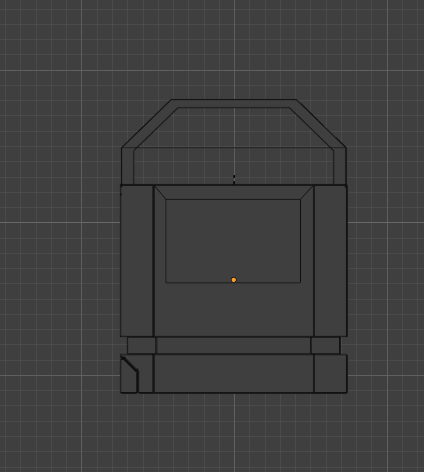This screenshot has height=472, width=424.
Task: Click the orange object origin dot
Action: (x=234, y=280)
